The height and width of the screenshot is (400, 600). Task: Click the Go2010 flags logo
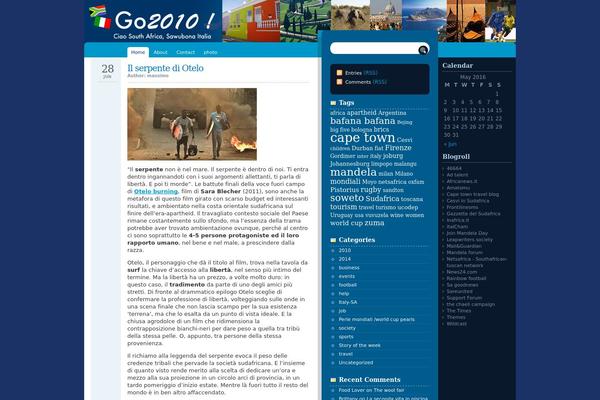(x=100, y=17)
